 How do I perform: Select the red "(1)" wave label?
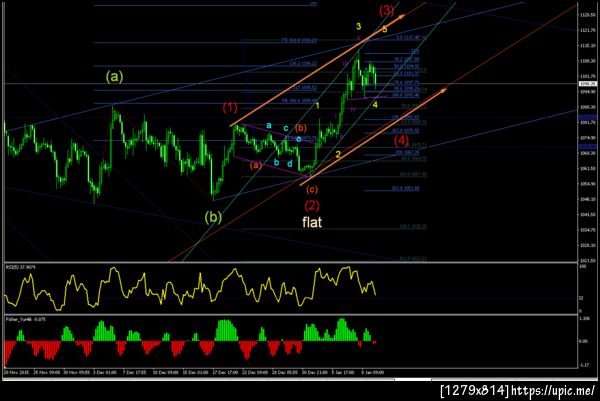click(230, 108)
